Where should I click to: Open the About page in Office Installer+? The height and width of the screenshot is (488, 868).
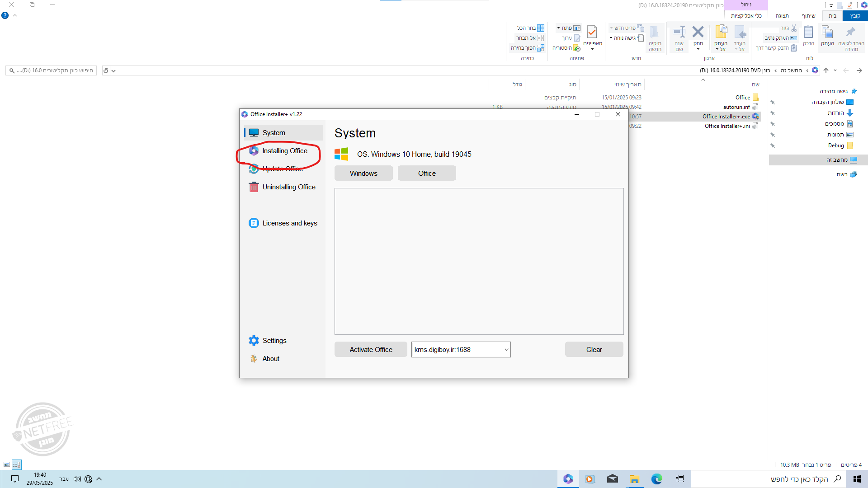point(283,359)
